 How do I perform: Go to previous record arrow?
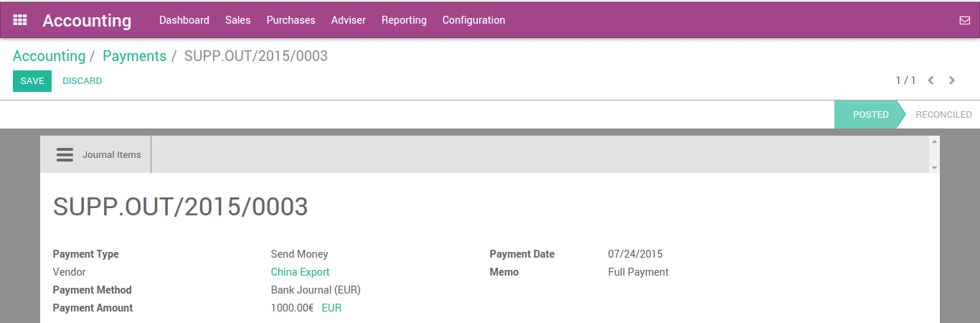[930, 80]
